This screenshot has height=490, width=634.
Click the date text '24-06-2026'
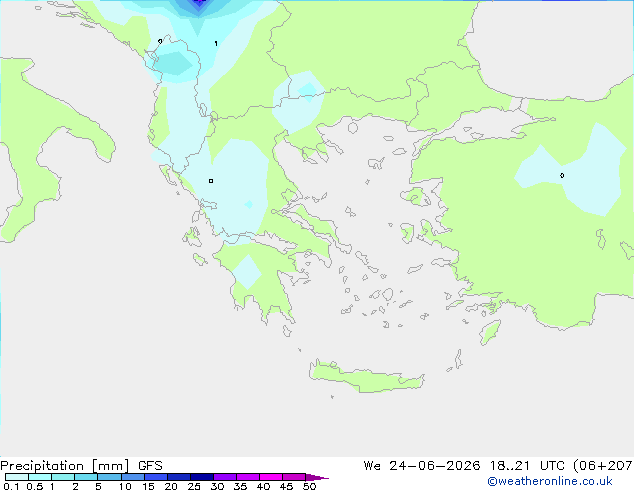(x=435, y=466)
